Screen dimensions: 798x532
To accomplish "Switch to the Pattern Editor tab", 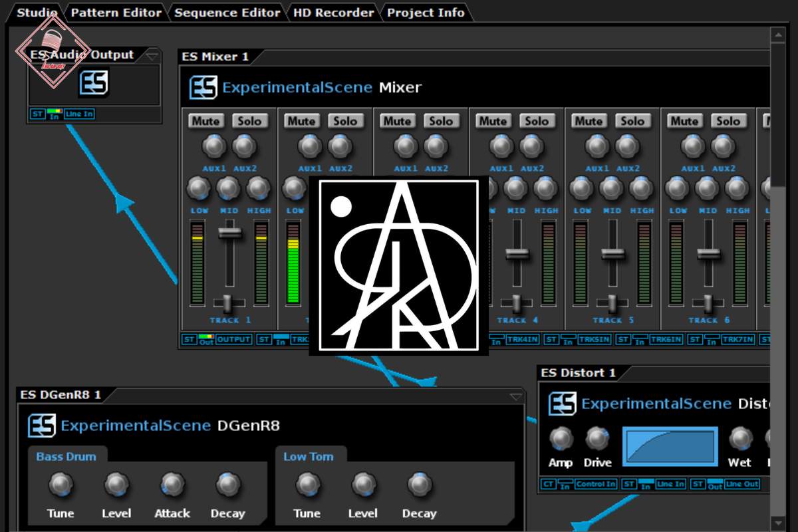I will click(116, 13).
